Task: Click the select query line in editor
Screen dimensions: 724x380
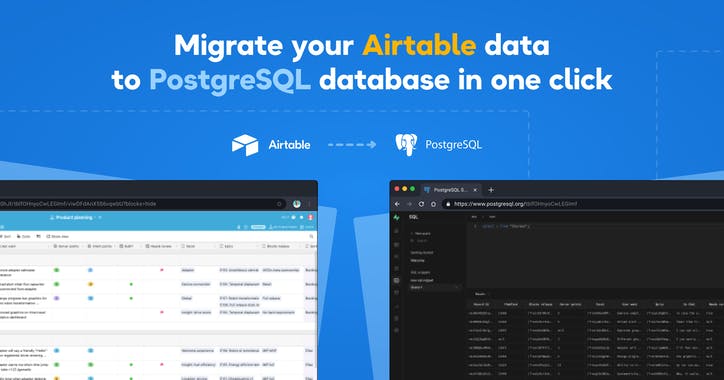Action: pos(506,226)
